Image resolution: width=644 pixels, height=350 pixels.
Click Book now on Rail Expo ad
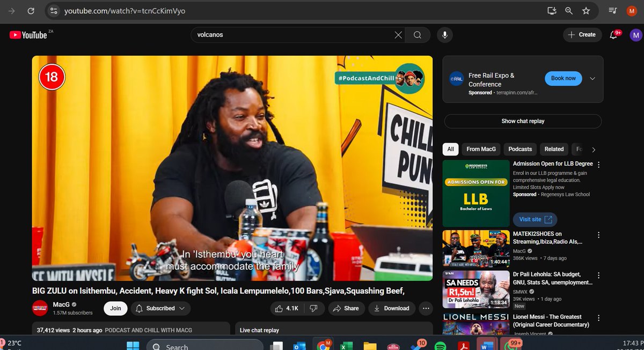tap(563, 78)
